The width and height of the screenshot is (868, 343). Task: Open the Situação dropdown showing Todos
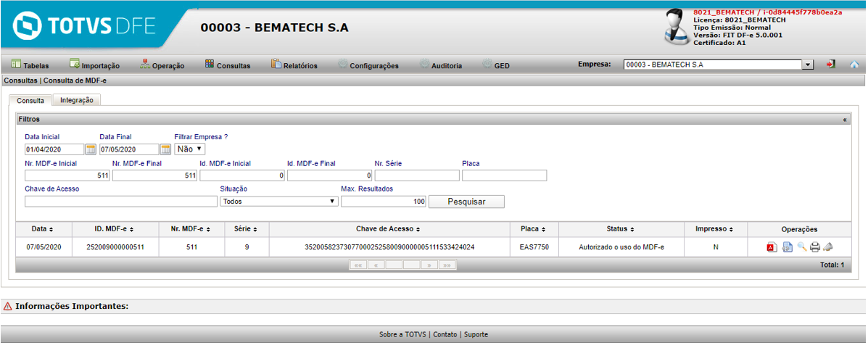(x=279, y=202)
